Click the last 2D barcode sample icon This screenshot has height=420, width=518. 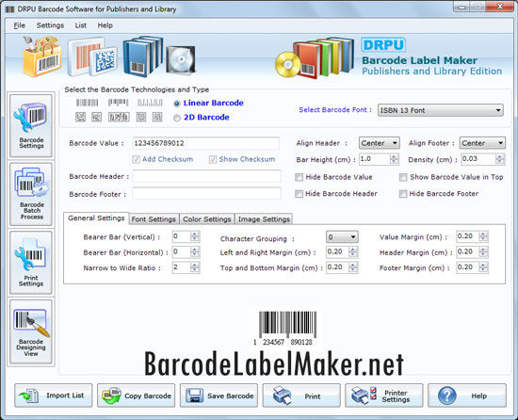click(157, 117)
